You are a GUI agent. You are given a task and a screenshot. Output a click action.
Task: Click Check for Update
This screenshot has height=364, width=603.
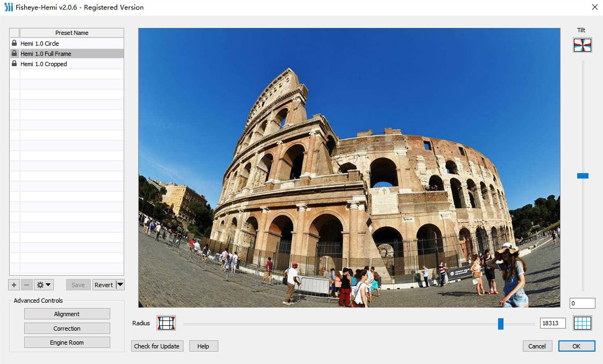(x=157, y=346)
